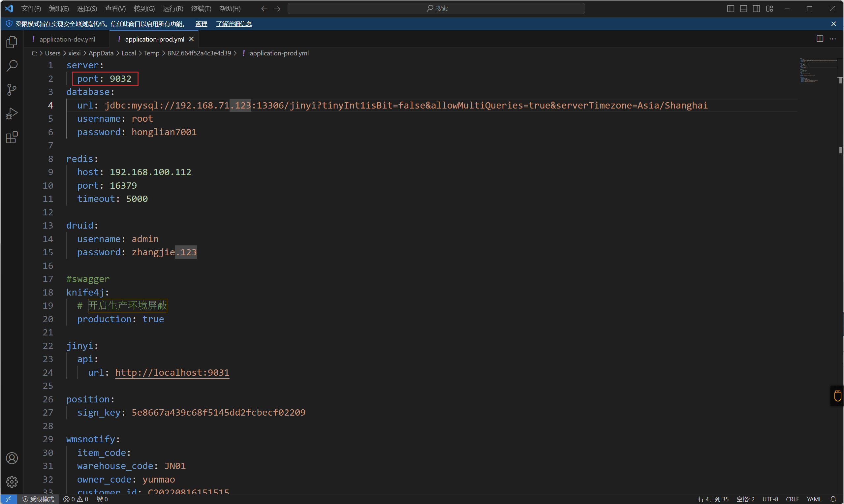Viewport: 844px width, 504px height.
Task: Open the customize layout icon
Action: click(770, 9)
